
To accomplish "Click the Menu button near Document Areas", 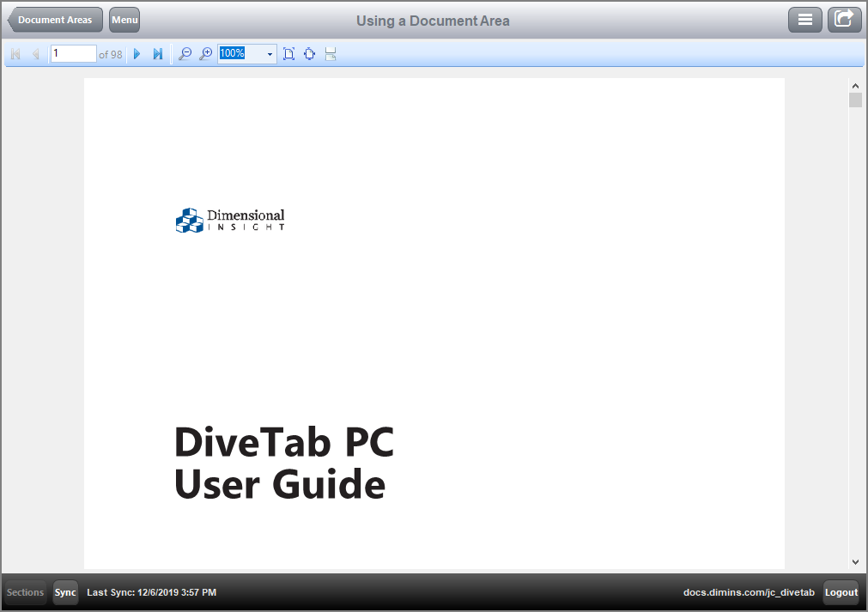I will (124, 19).
